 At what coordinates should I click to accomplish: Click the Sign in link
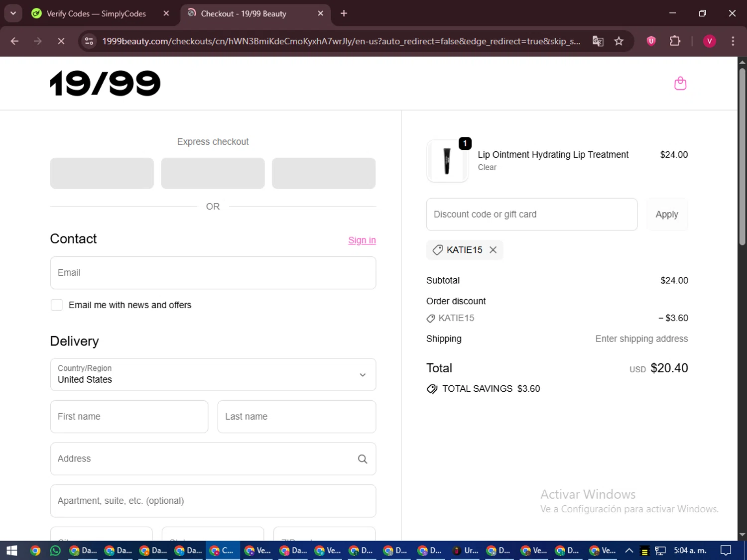tap(362, 240)
